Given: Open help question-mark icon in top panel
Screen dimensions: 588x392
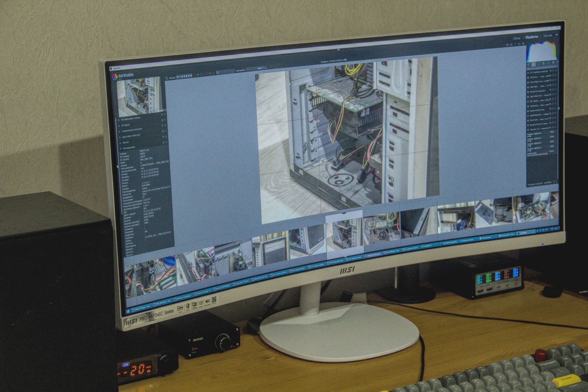Looking at the screenshot, I should click(515, 44).
